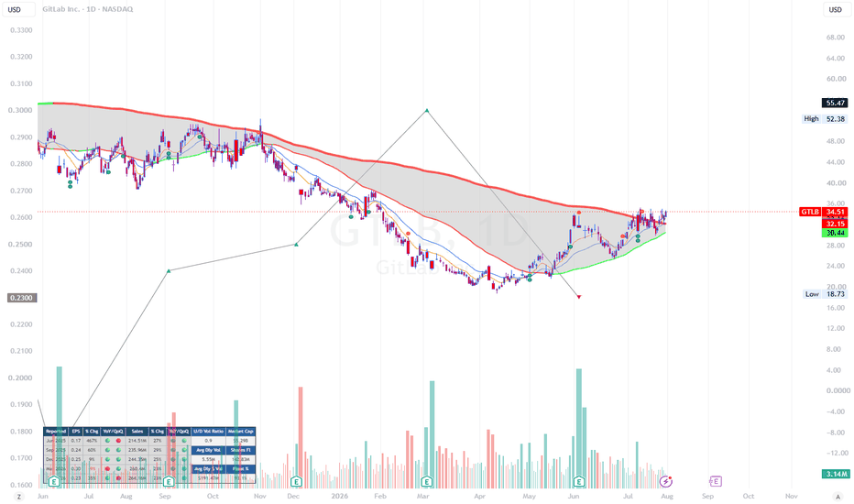The width and height of the screenshot is (854, 504).
Task: Click the Avg Dly Vol header
Action: point(209,450)
